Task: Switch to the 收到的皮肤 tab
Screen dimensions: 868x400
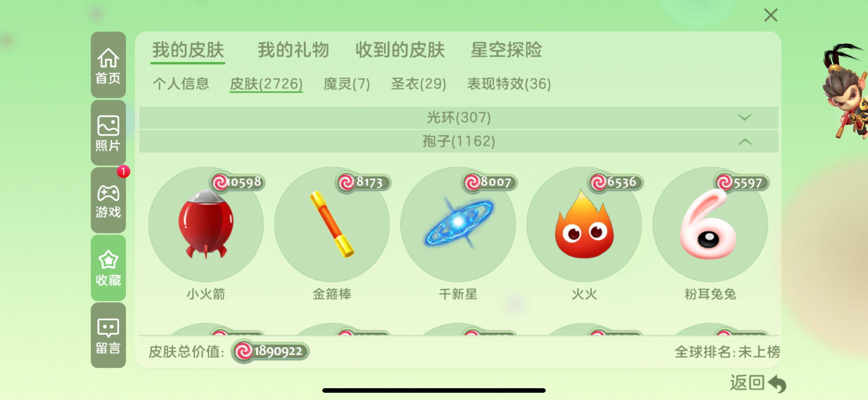Action: (400, 50)
